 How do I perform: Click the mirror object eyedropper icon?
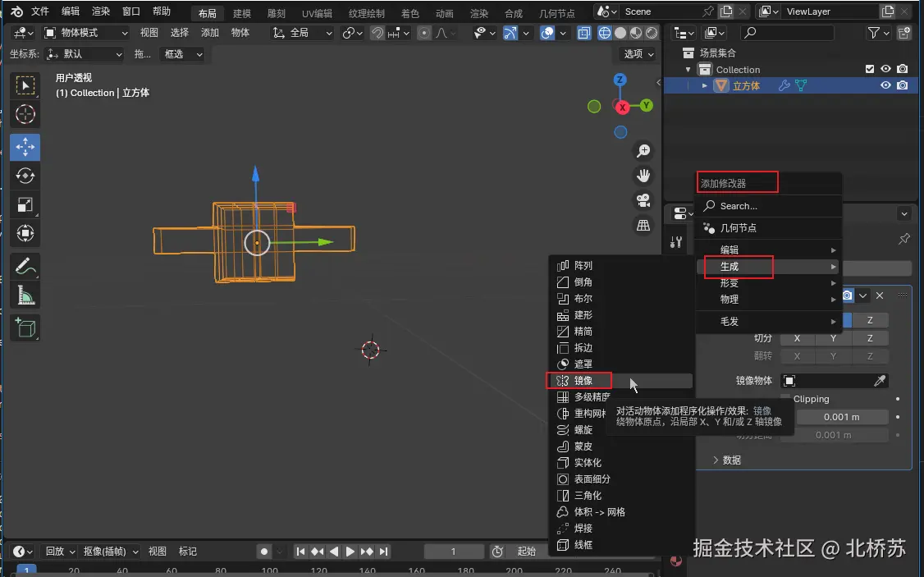pyautogui.click(x=879, y=381)
